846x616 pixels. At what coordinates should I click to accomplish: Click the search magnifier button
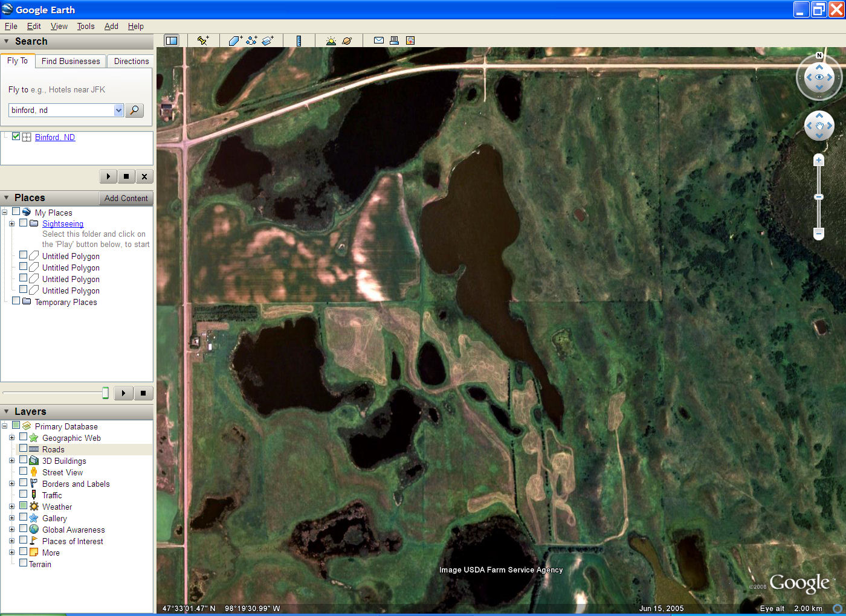pos(134,110)
